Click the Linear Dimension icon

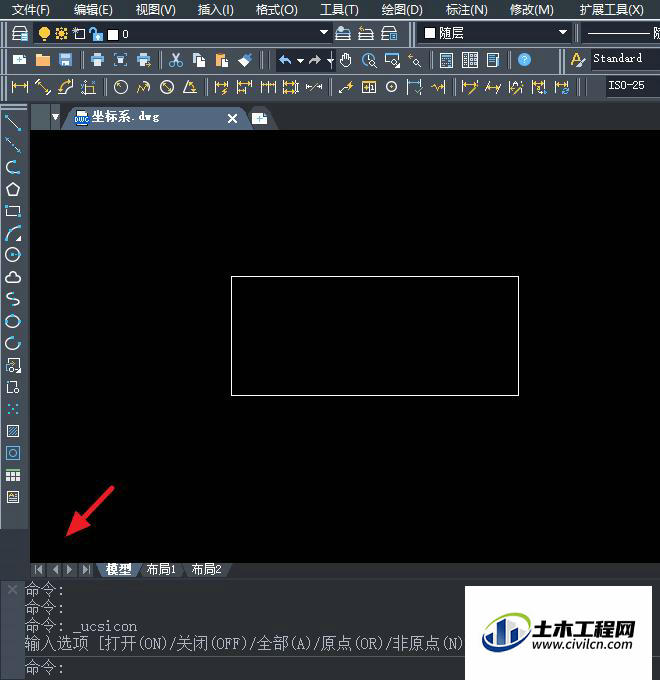20,87
